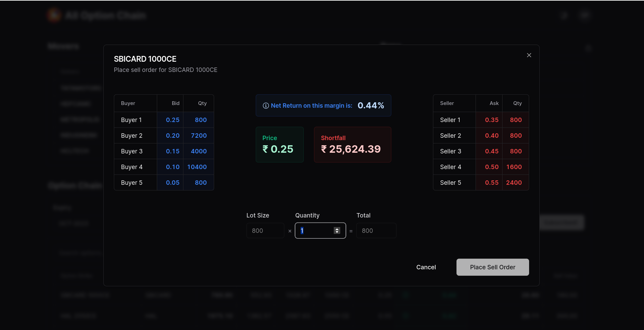This screenshot has width=644, height=330.
Task: Click the info icon beside Net Return text
Action: coord(266,106)
